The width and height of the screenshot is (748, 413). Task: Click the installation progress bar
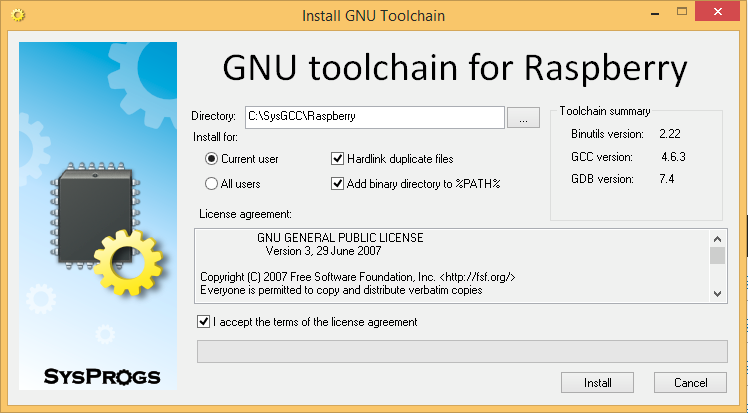point(462,351)
